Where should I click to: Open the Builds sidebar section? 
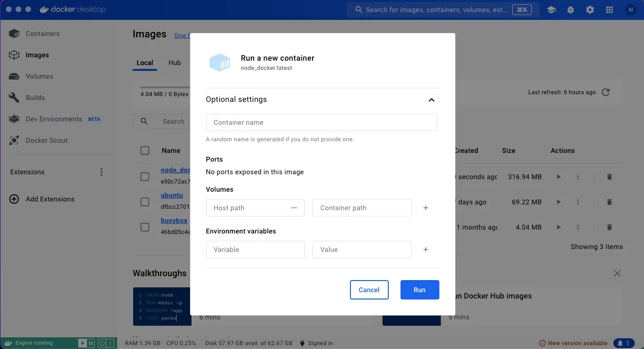[x=35, y=98]
